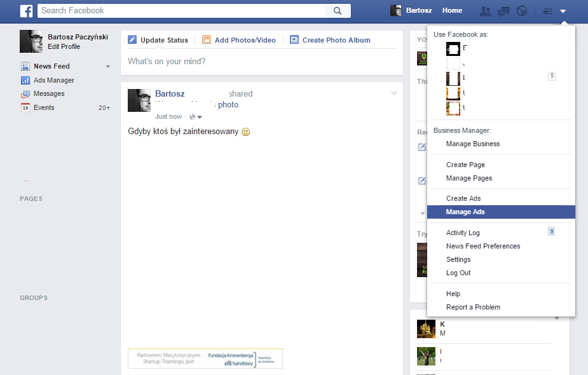Open Friend Requests icon in top bar
588x375 pixels.
pyautogui.click(x=486, y=11)
